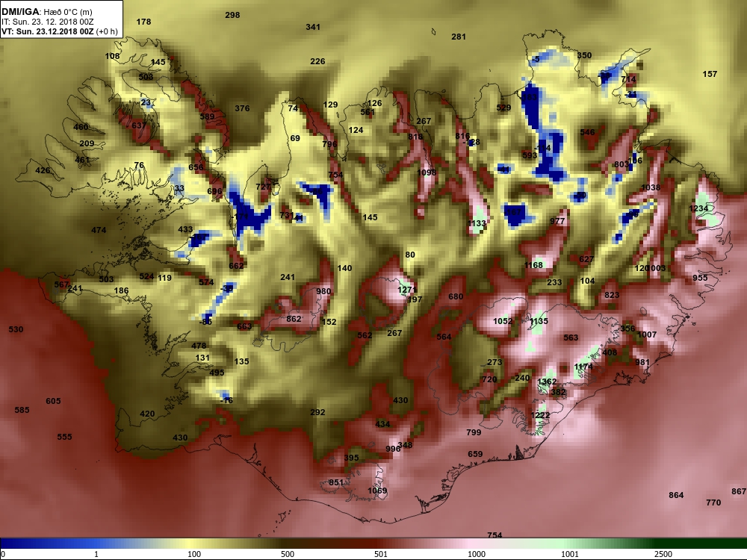
Task: Click the map value '659'
Action: tap(475, 454)
